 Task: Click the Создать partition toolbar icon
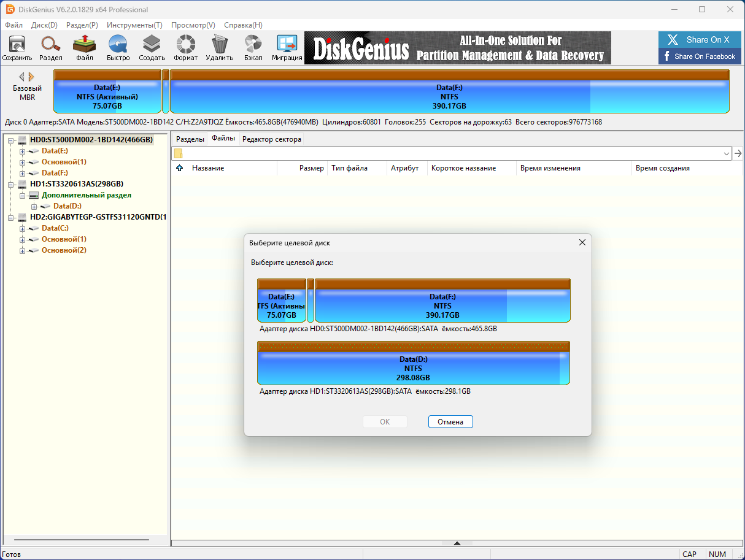coord(152,48)
